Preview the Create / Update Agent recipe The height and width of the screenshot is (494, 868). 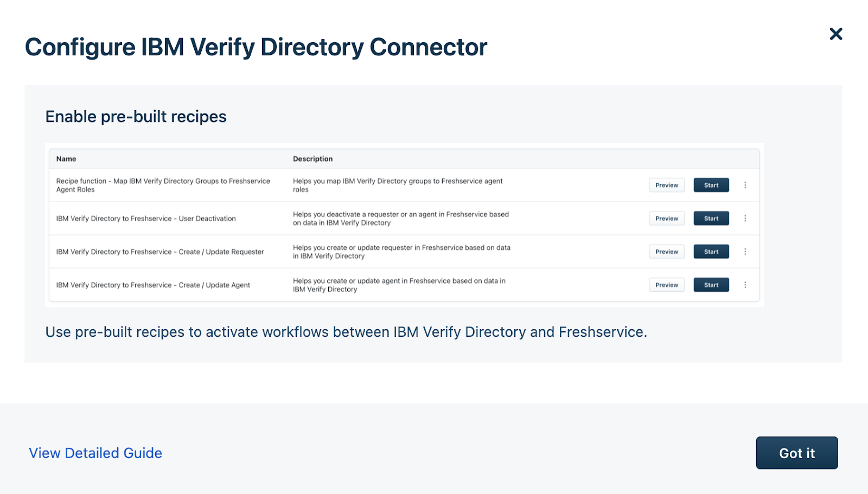(667, 285)
